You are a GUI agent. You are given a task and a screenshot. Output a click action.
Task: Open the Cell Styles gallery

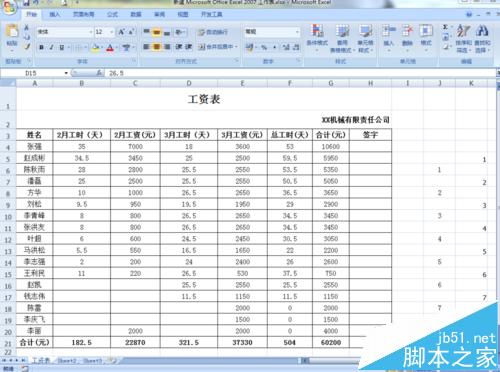click(x=365, y=31)
